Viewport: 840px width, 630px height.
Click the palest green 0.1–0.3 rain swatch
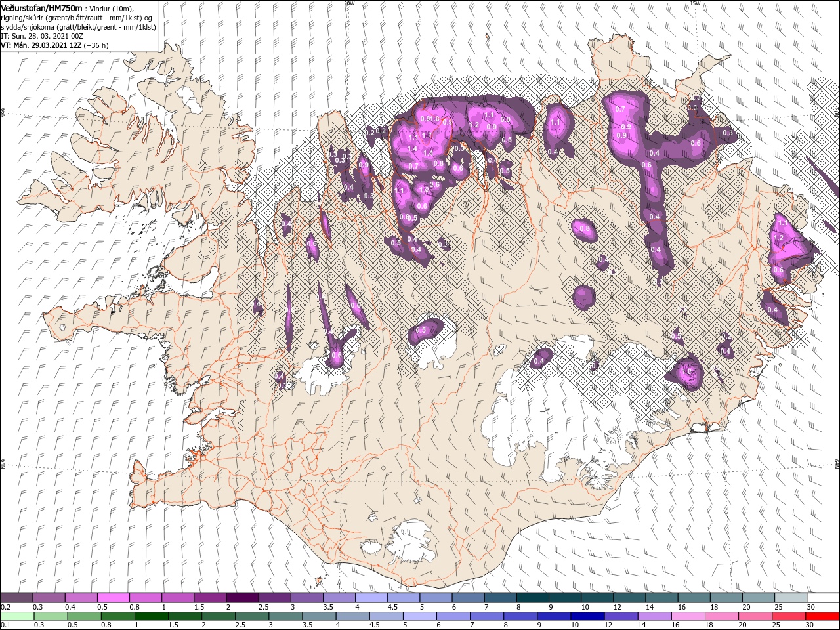(16, 616)
